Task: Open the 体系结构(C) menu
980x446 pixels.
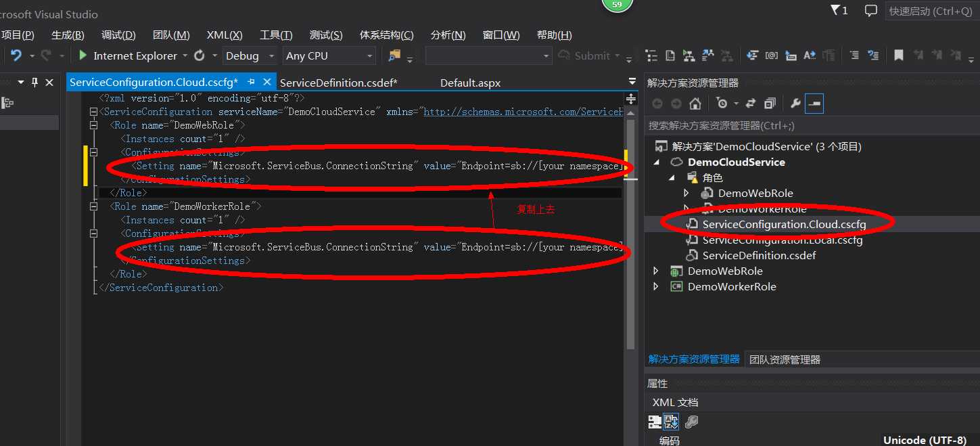Action: (386, 35)
